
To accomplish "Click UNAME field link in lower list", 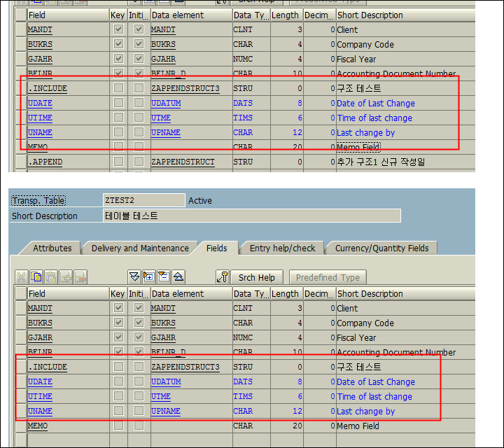I will click(x=40, y=411).
